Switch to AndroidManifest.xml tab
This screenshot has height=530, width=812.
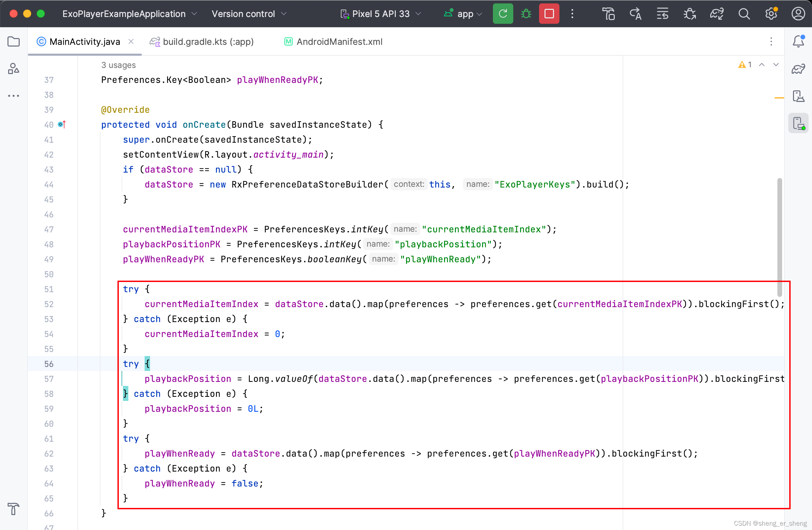point(333,42)
